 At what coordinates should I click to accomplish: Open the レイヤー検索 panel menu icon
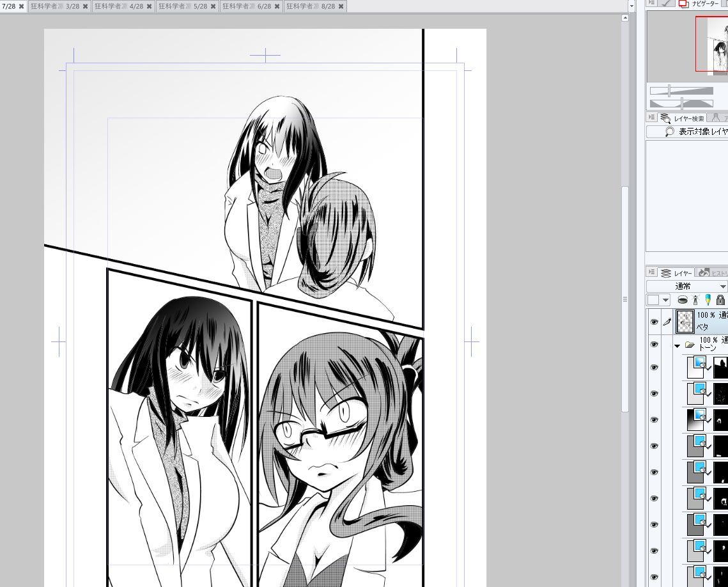click(652, 118)
